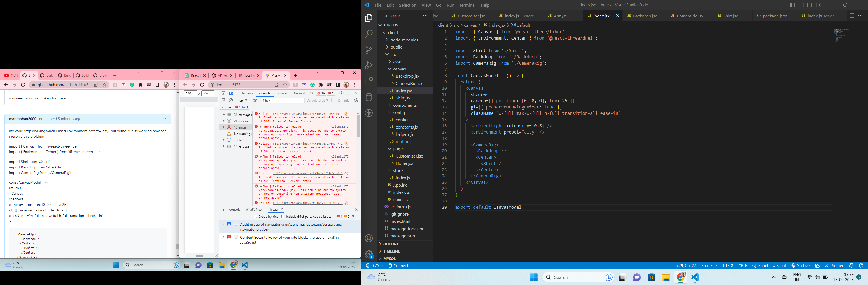The height and width of the screenshot is (285, 868).
Task: Open the top frame context dropdown
Action: 242,100
